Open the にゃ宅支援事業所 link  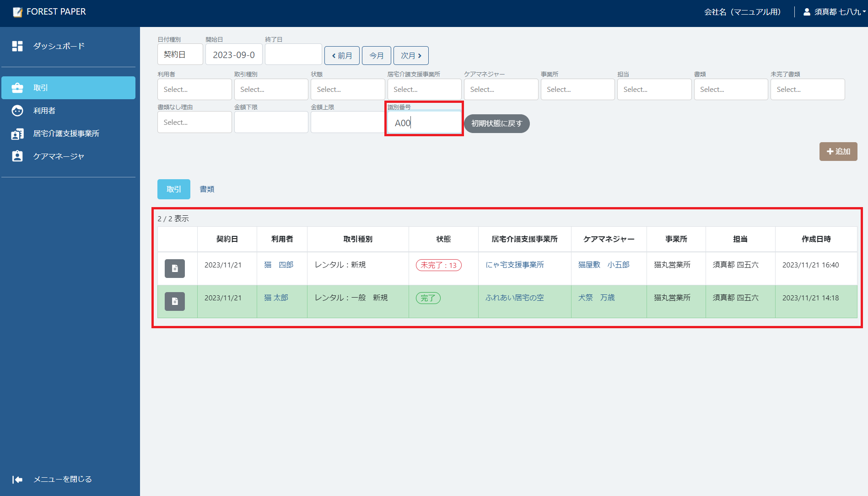click(514, 265)
